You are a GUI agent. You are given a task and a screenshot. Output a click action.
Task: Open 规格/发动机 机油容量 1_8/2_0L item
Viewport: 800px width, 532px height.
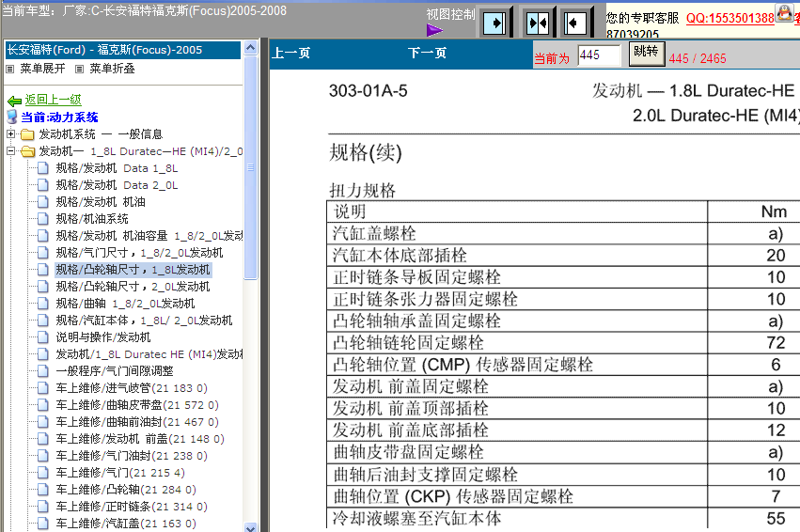pyautogui.click(x=149, y=236)
